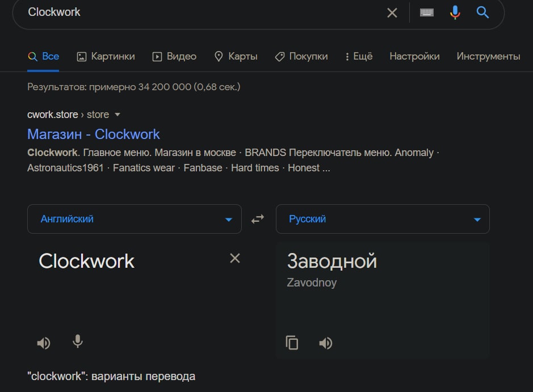Start voice search with the microphone icon
This screenshot has height=392, width=533.
tap(455, 12)
